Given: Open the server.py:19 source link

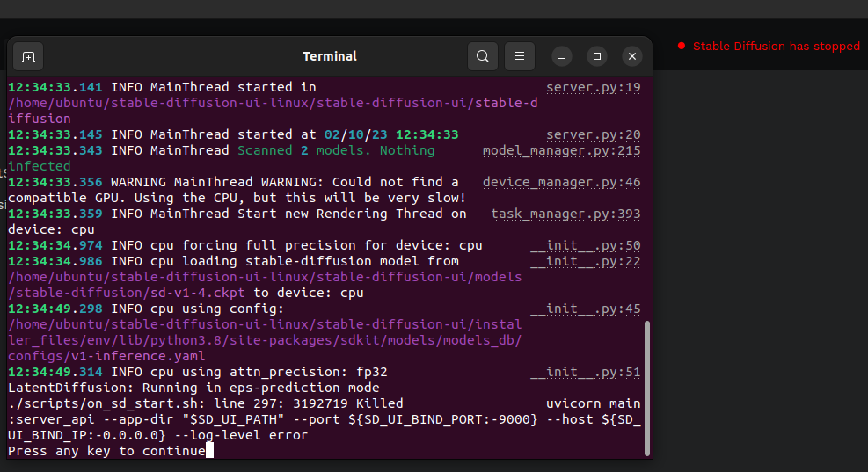Looking at the screenshot, I should [593, 87].
